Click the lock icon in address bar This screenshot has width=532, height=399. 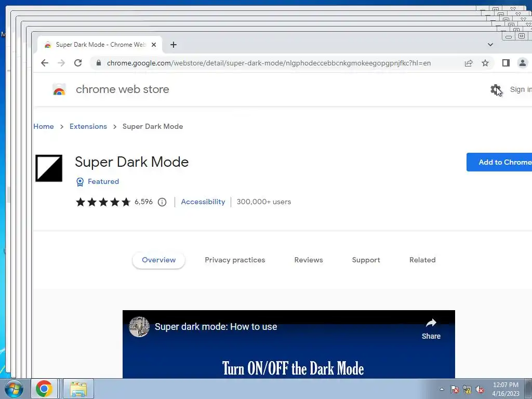tap(99, 63)
